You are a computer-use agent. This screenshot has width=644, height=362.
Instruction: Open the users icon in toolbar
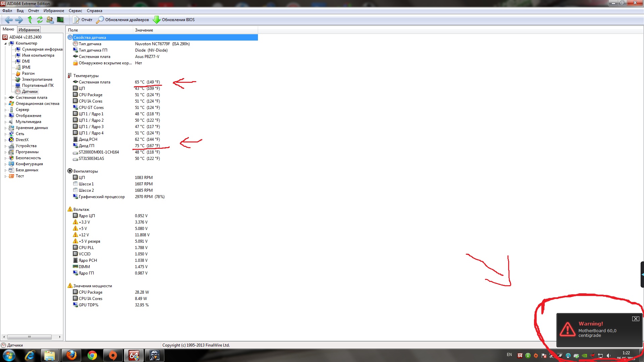pyautogui.click(x=50, y=20)
